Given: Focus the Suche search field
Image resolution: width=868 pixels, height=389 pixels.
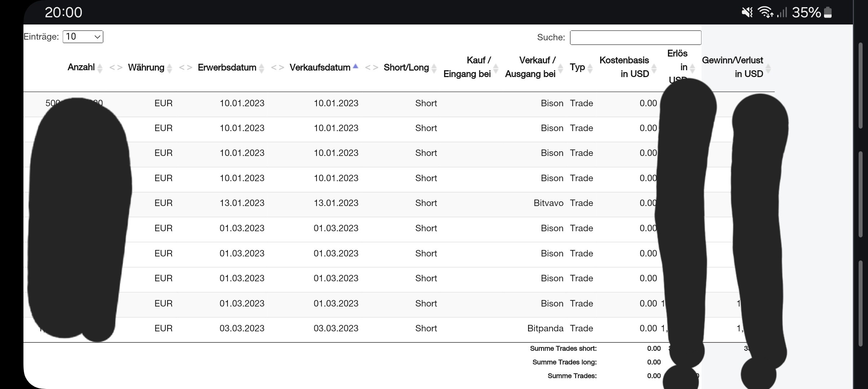Looking at the screenshot, I should (x=635, y=37).
